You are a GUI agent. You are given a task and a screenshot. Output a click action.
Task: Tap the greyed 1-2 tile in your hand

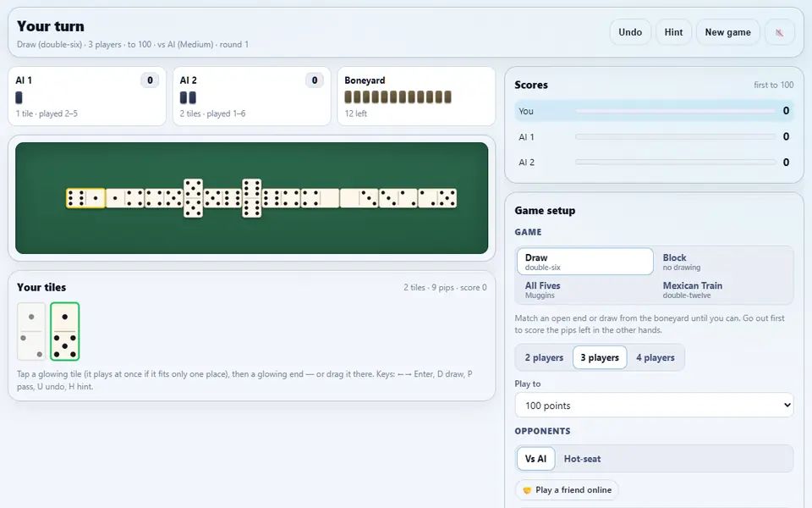click(x=31, y=331)
